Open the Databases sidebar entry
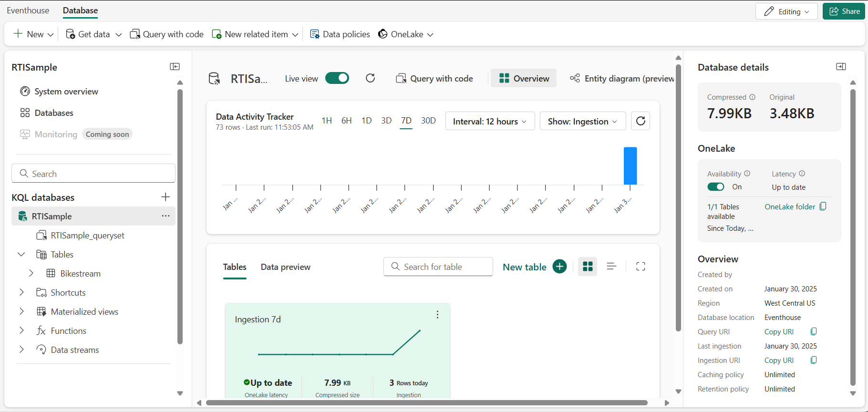The image size is (868, 412). 47,113
